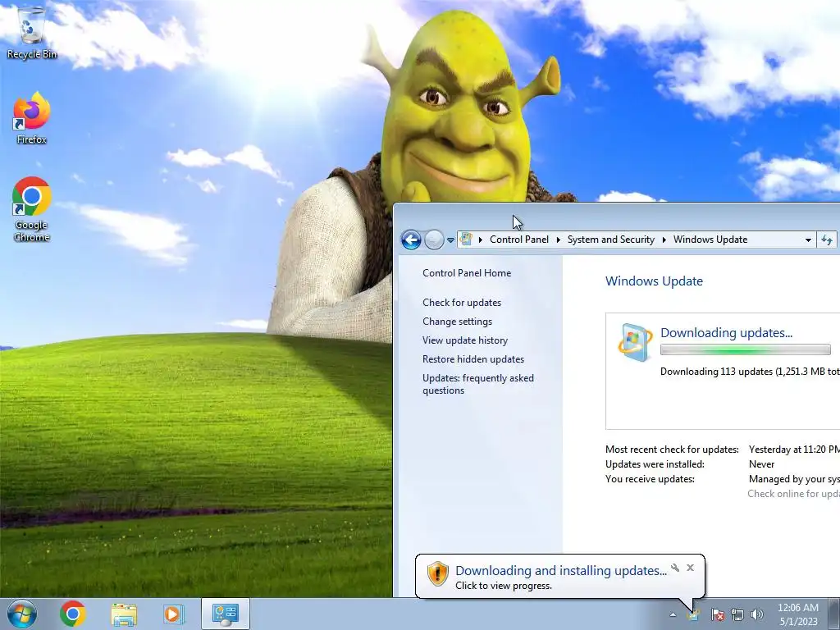Close the update notification balloon
Screen dimensions: 840x630
coord(690,568)
